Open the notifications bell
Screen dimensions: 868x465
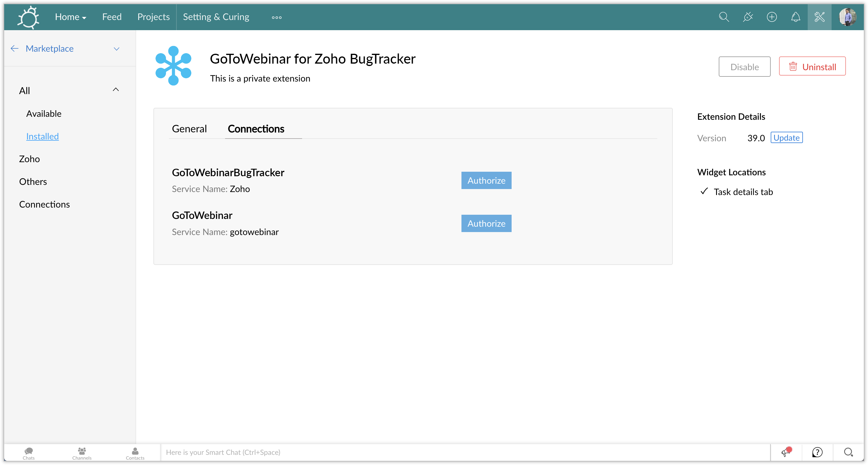795,17
